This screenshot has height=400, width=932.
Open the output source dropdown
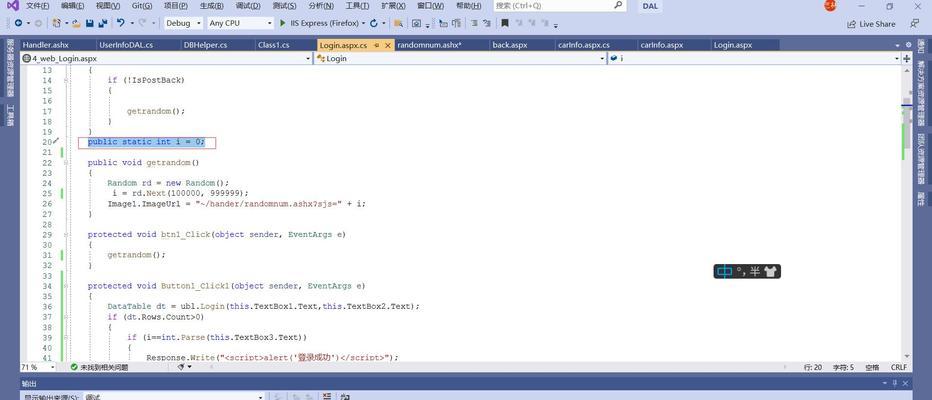(x=174, y=396)
